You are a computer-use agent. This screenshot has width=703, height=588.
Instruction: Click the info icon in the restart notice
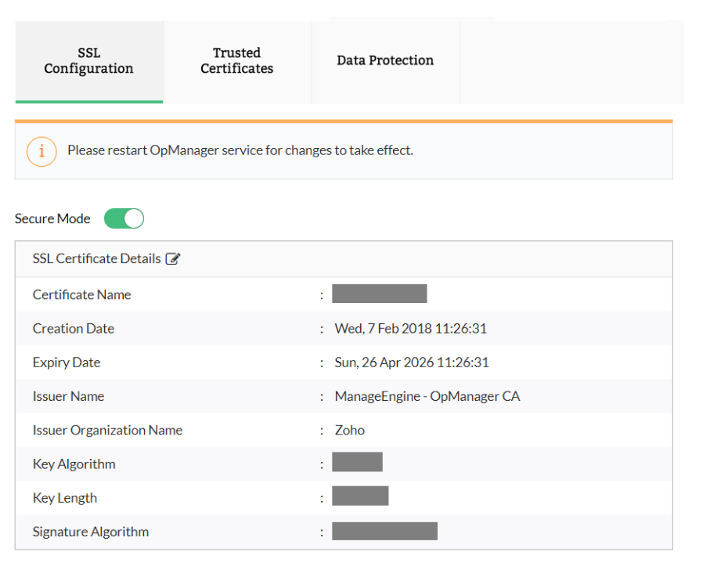(x=41, y=151)
